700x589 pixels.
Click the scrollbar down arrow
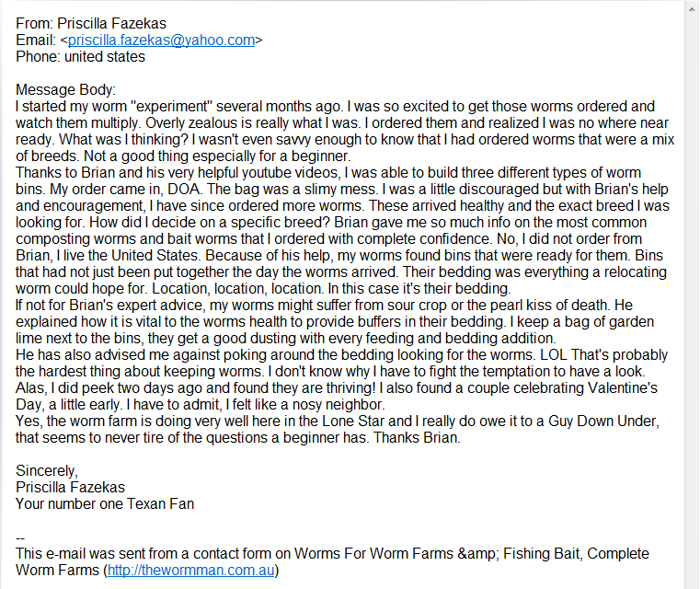click(x=692, y=581)
